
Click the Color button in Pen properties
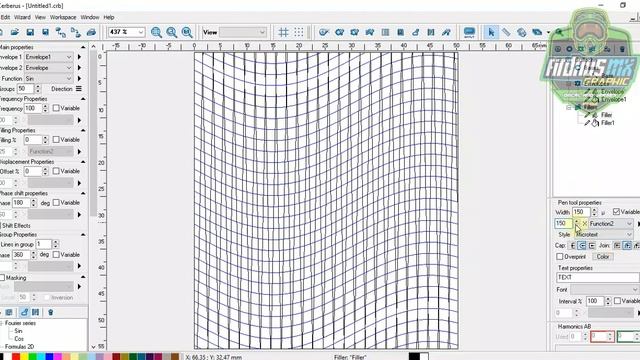tap(603, 257)
